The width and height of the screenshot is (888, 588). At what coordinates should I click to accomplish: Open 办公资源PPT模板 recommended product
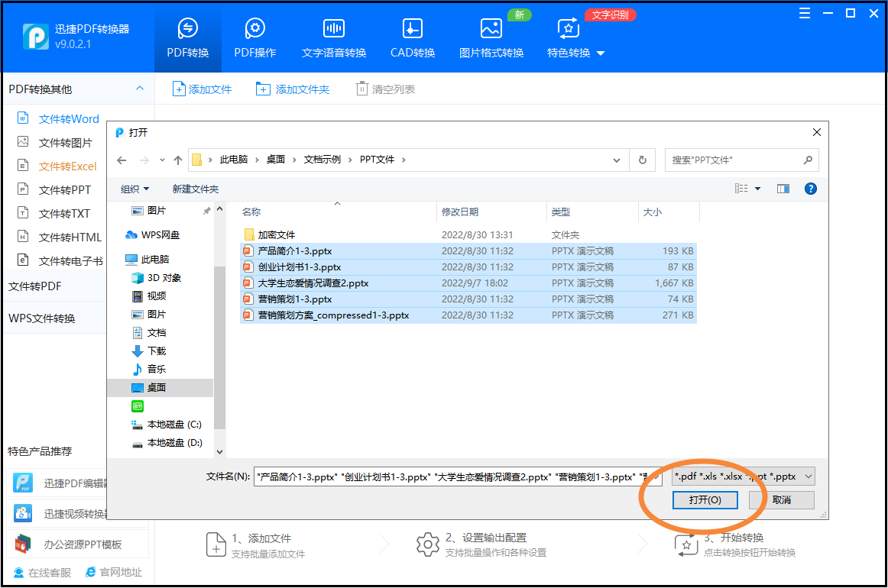pyautogui.click(x=78, y=544)
